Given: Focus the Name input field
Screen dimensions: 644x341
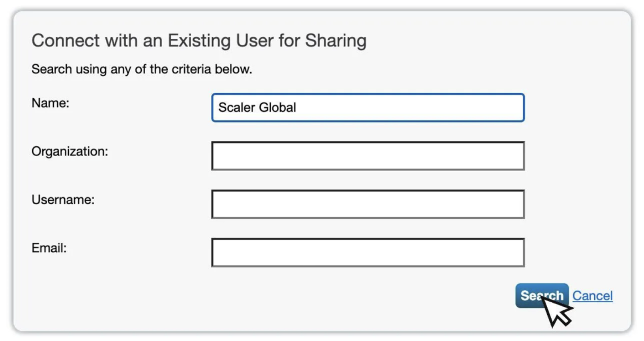Looking at the screenshot, I should (368, 107).
